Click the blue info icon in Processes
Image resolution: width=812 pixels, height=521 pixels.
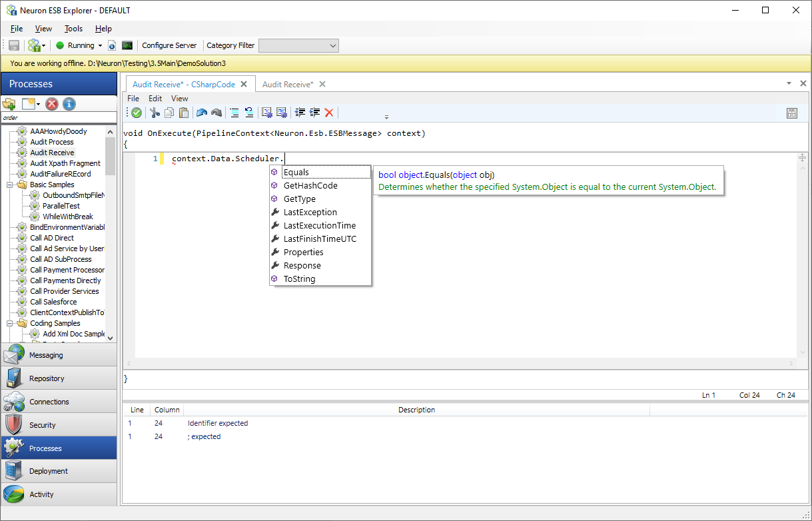pyautogui.click(x=69, y=104)
